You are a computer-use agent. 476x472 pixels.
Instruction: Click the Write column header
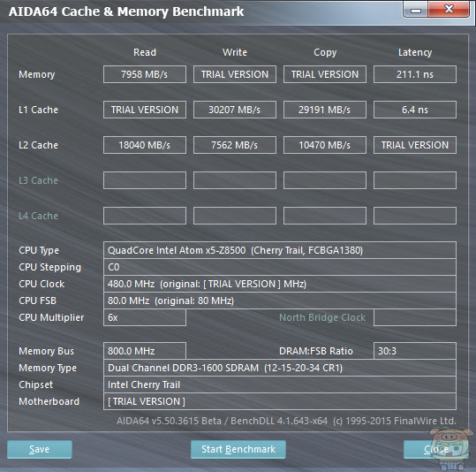click(235, 52)
